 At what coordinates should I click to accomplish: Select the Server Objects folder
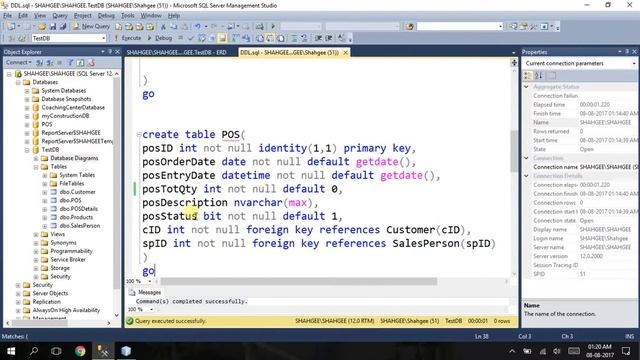click(50, 293)
